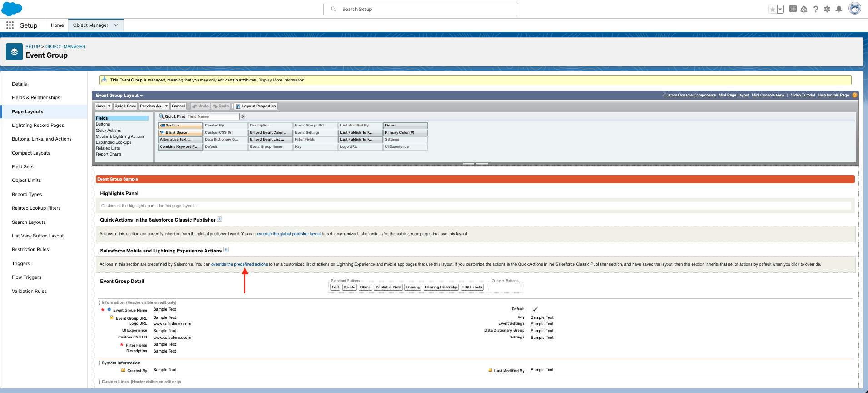868x393 pixels.
Task: Select the Owner field in palette
Action: pos(405,126)
